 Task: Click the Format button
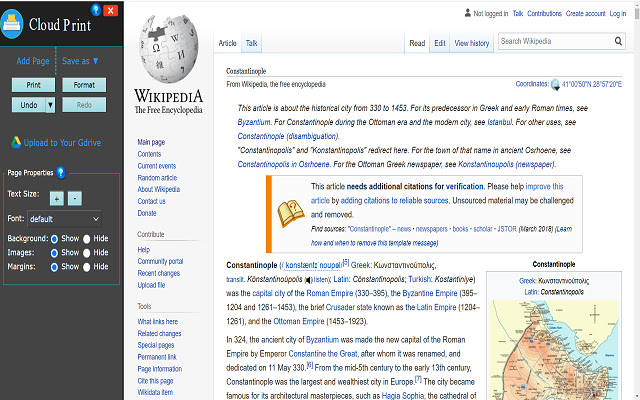[x=84, y=85]
